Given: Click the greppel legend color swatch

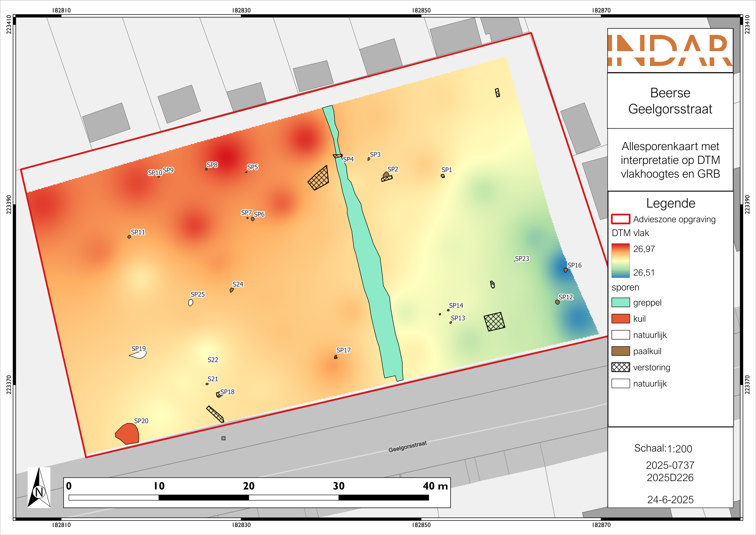Looking at the screenshot, I should pos(620,302).
